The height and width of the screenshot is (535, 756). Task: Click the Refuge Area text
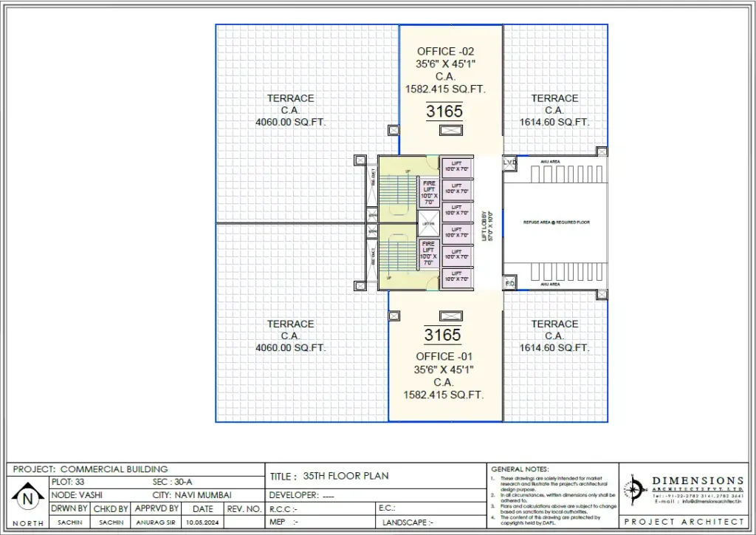point(556,222)
